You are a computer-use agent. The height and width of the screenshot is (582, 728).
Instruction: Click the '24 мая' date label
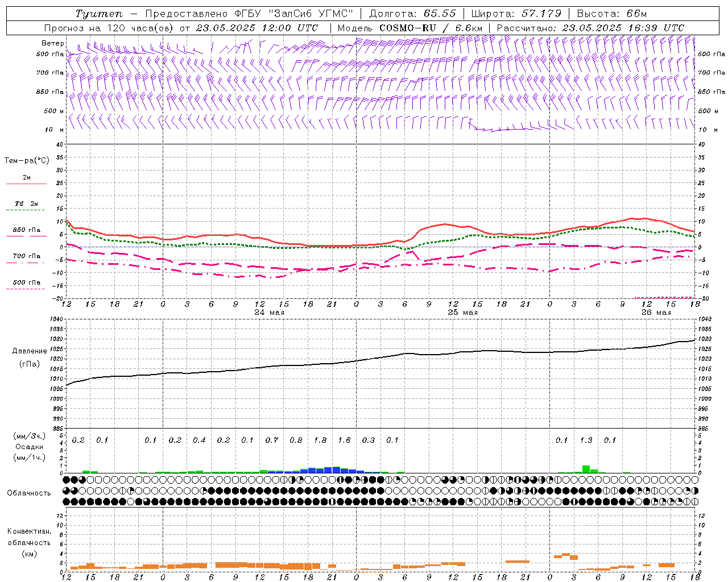[x=269, y=313]
